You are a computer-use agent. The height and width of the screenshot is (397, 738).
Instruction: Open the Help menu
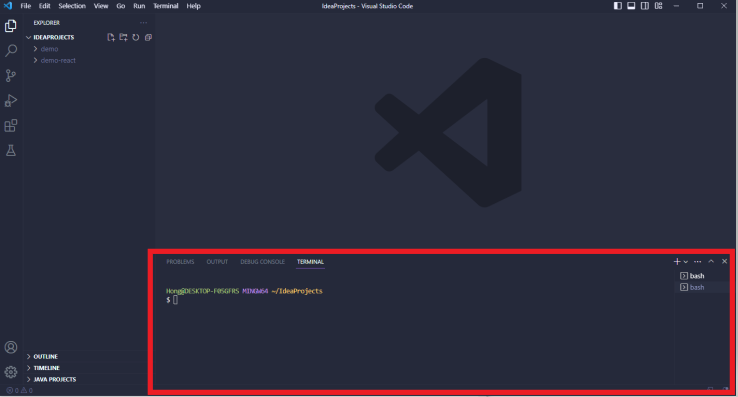pyautogui.click(x=193, y=6)
